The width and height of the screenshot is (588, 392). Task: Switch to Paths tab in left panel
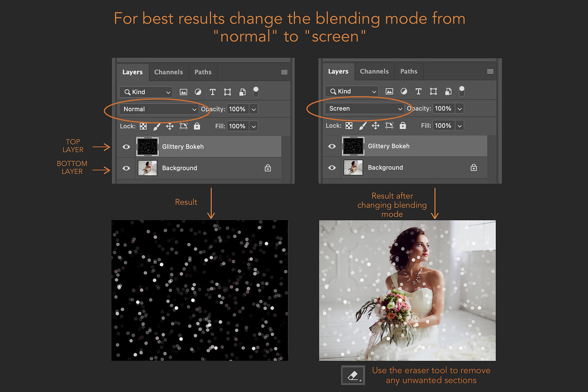[203, 72]
